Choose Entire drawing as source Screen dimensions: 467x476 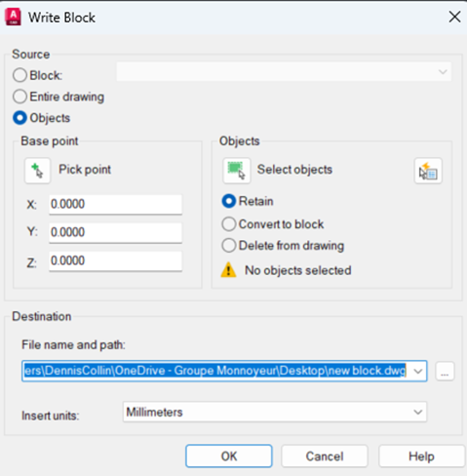(x=19, y=97)
